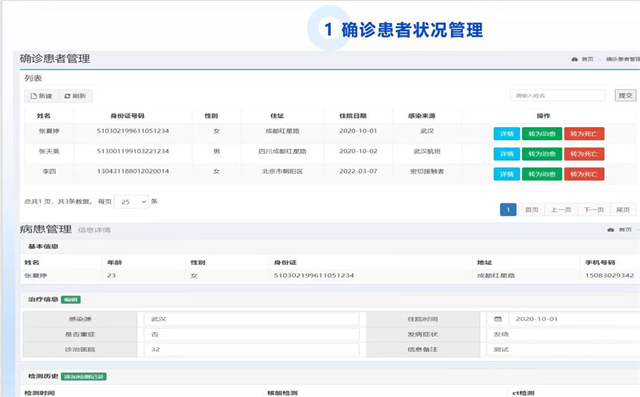Click the 提交 submit button
The width and height of the screenshot is (640, 397).
pos(625,95)
